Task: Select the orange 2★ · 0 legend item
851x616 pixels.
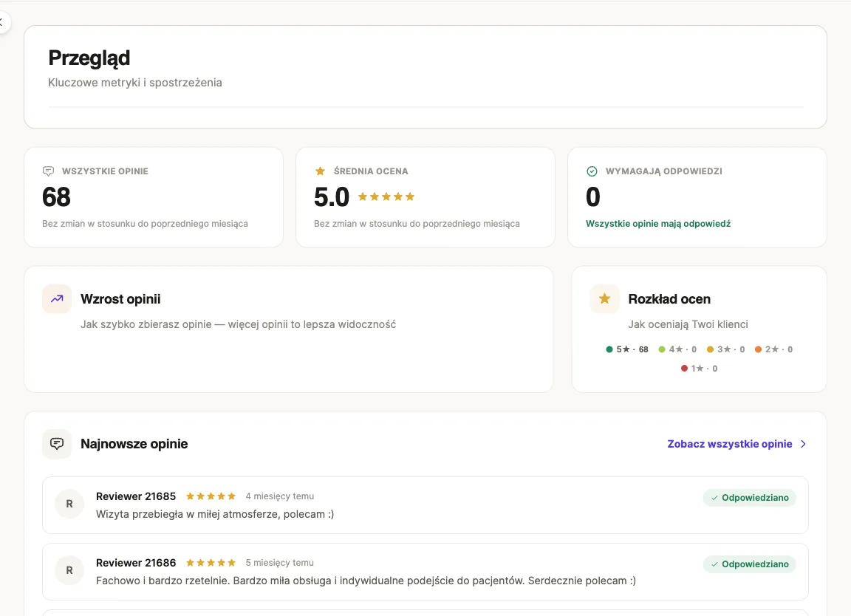Action: (x=773, y=349)
